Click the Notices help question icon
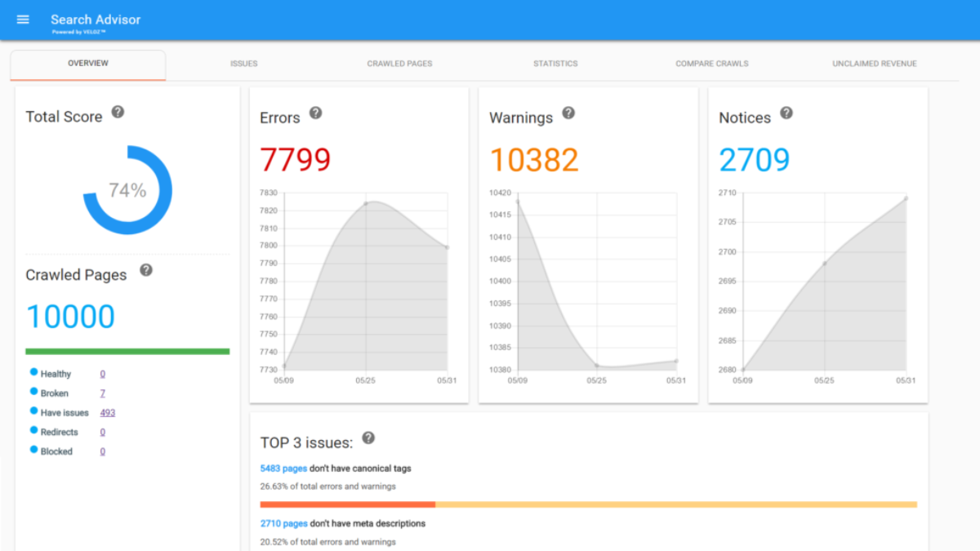The image size is (980, 551). (x=786, y=113)
